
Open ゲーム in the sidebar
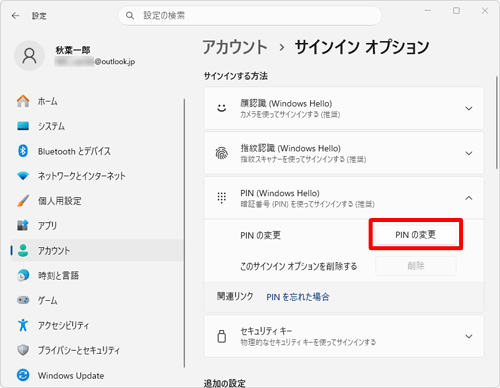click(x=97, y=300)
